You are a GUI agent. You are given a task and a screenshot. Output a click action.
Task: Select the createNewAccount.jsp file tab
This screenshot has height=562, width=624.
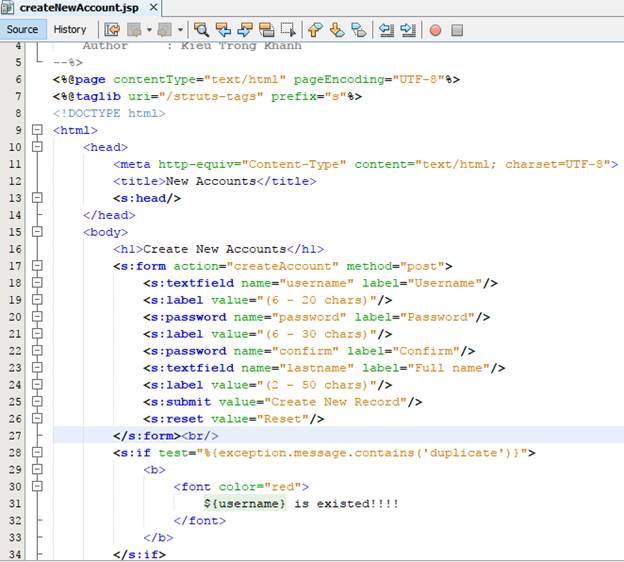(79, 8)
